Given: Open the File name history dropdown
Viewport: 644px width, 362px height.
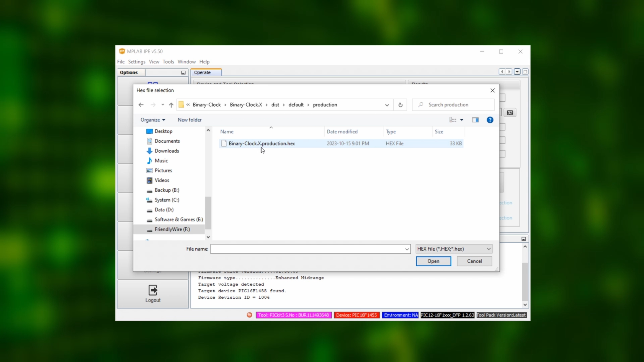Looking at the screenshot, I should tap(407, 249).
